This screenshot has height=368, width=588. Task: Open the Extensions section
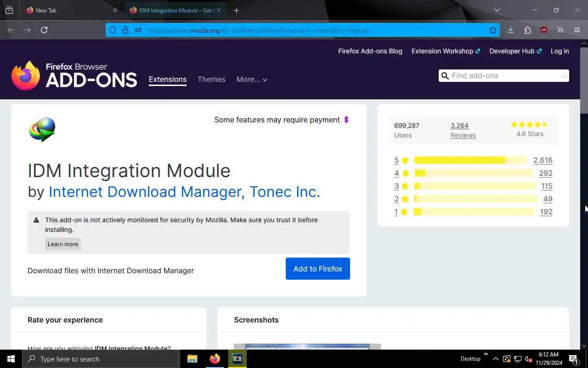pyautogui.click(x=168, y=79)
